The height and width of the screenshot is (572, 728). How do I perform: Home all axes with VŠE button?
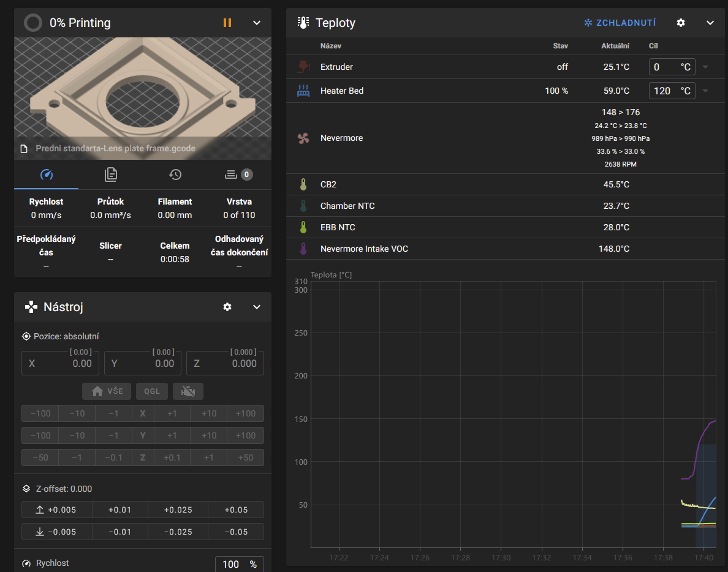coord(107,391)
